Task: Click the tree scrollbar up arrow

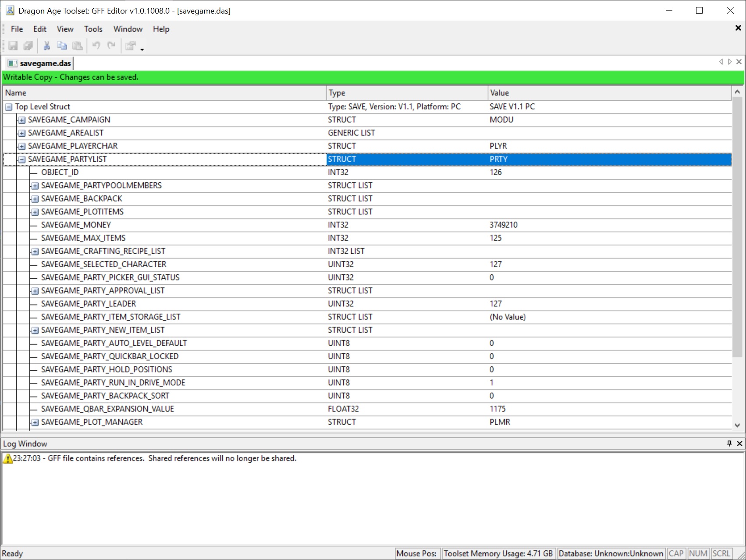Action: pos(737,92)
